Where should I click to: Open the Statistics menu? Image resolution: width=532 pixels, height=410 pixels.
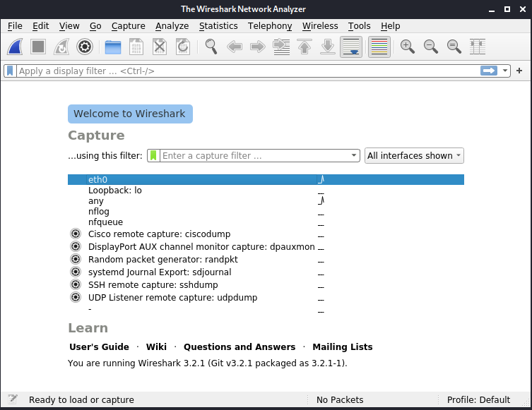tap(218, 26)
